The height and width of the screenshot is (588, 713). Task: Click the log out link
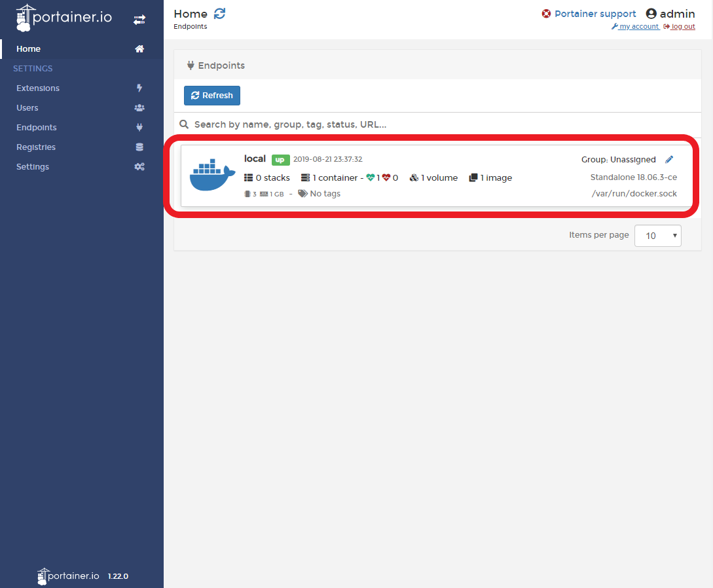coord(680,26)
